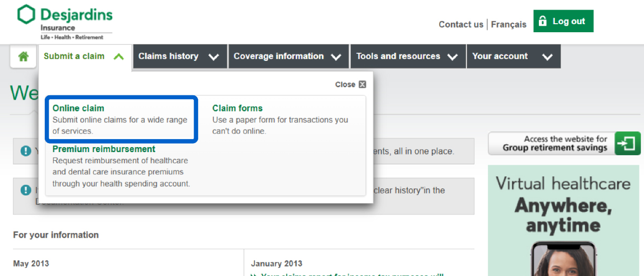The width and height of the screenshot is (644, 276).
Task: Open the Contact us link
Action: 460,24
